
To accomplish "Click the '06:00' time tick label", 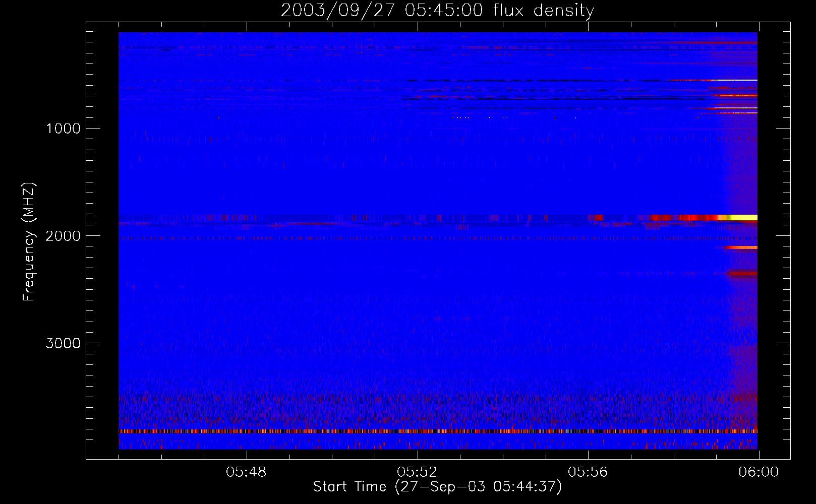I will (759, 472).
